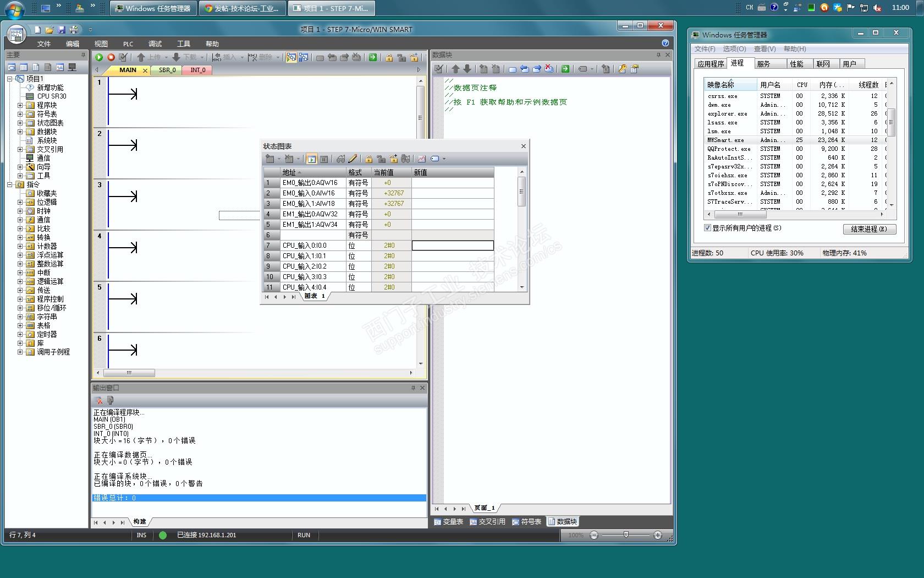The width and height of the screenshot is (924, 578).
Task: Toggle program status monitoring icon in editor toolbar
Action: 291,57
